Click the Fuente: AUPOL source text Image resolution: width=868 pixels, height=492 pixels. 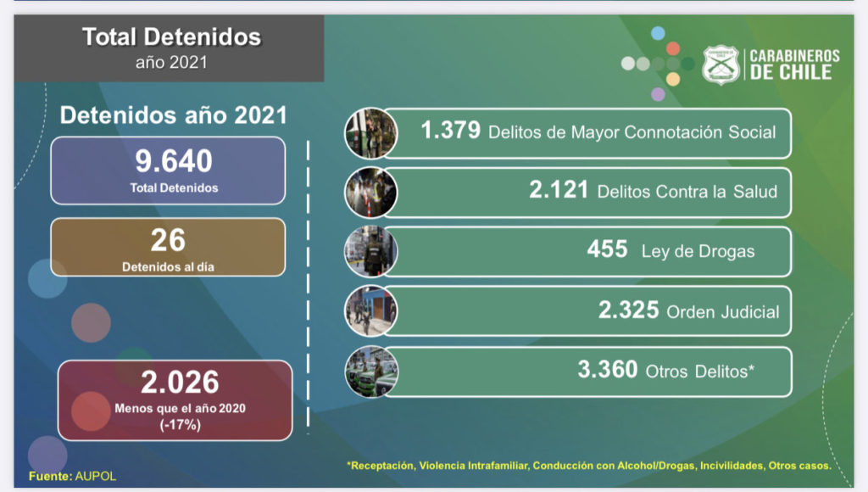tap(72, 476)
